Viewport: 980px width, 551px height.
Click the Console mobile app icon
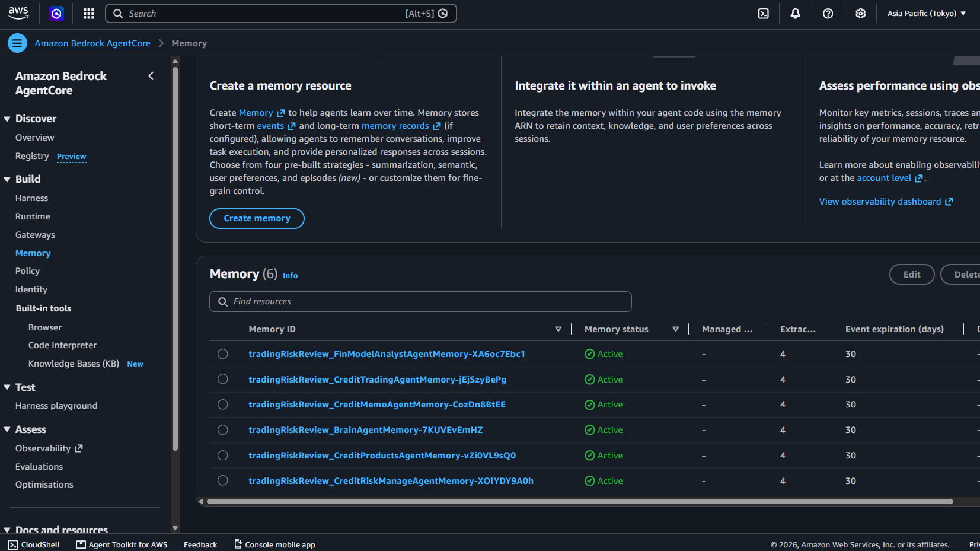point(238,544)
